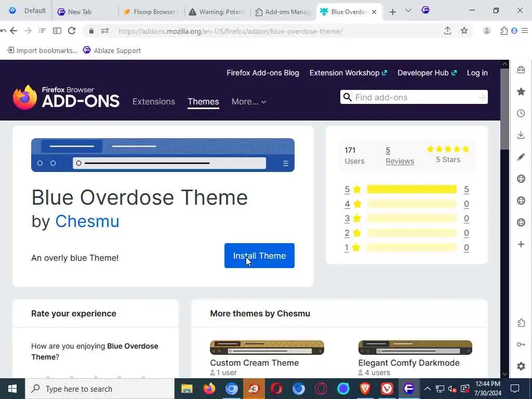
Task: Switch to the Add-ons Manager tab
Action: pyautogui.click(x=283, y=12)
